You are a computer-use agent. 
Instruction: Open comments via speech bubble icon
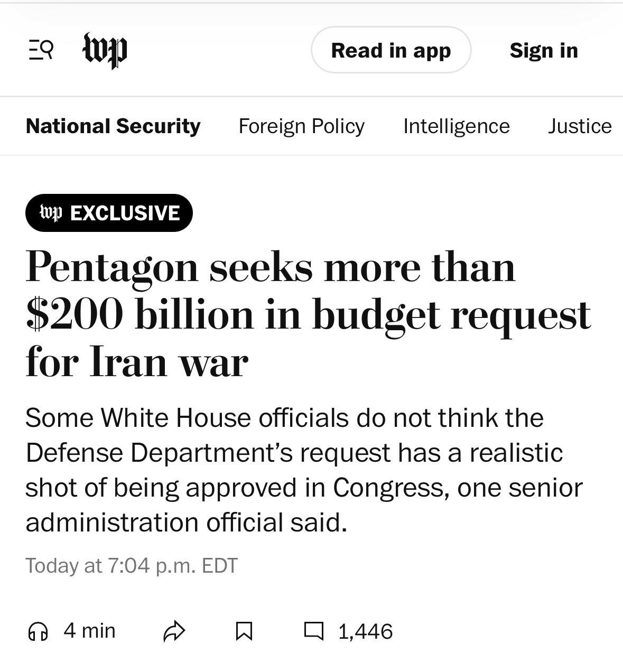click(x=314, y=631)
